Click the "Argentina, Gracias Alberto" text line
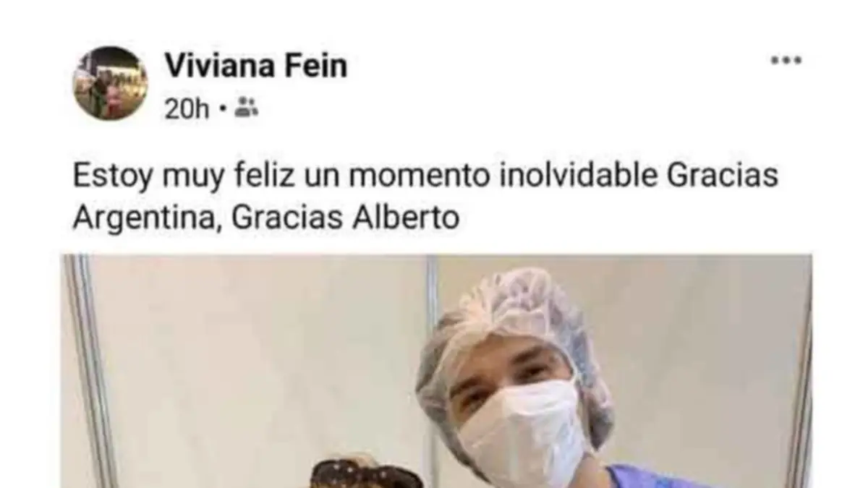The image size is (868, 488). (x=266, y=218)
